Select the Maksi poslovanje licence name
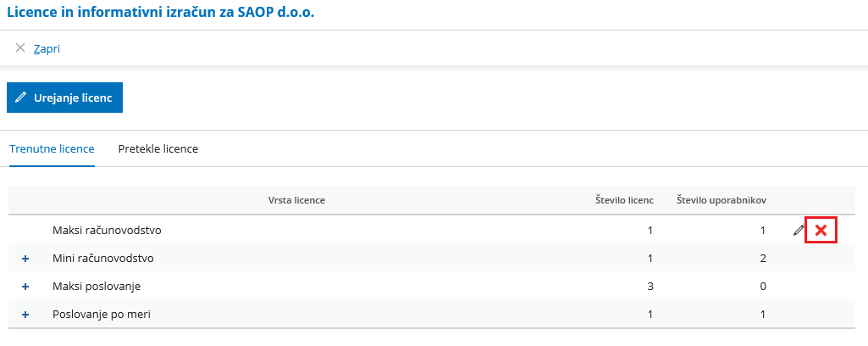The image size is (868, 346). click(97, 287)
